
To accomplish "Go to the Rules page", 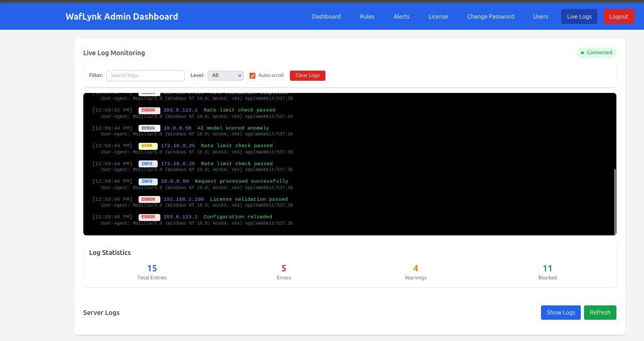I will [x=367, y=16].
